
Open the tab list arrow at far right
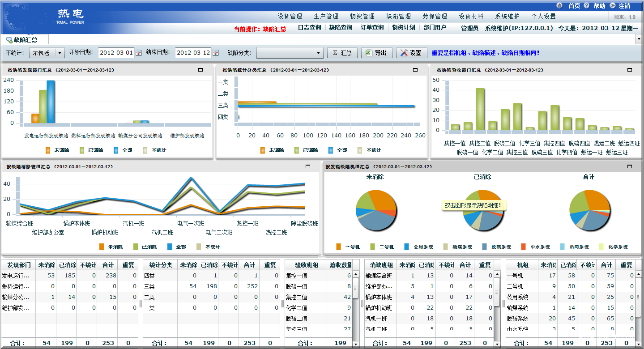639,39
